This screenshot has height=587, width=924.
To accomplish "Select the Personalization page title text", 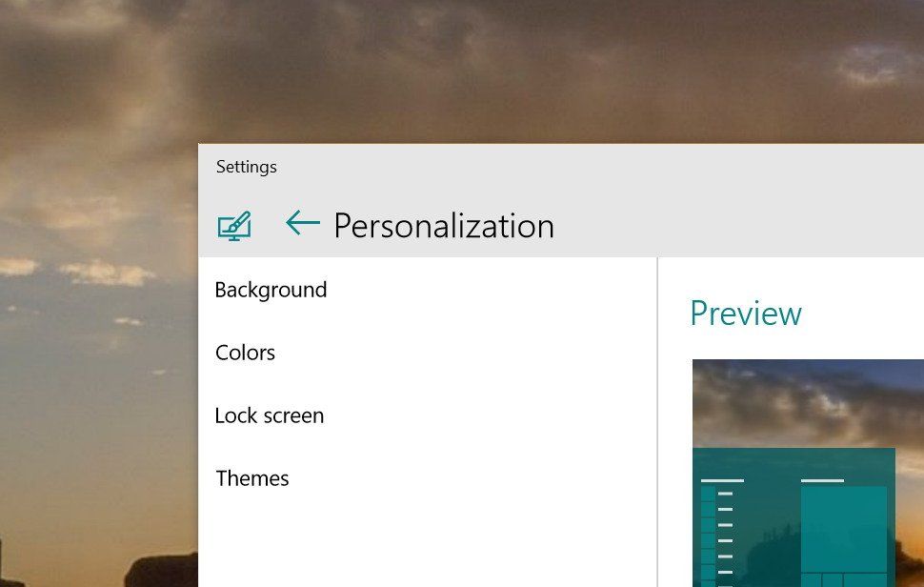I will click(443, 226).
